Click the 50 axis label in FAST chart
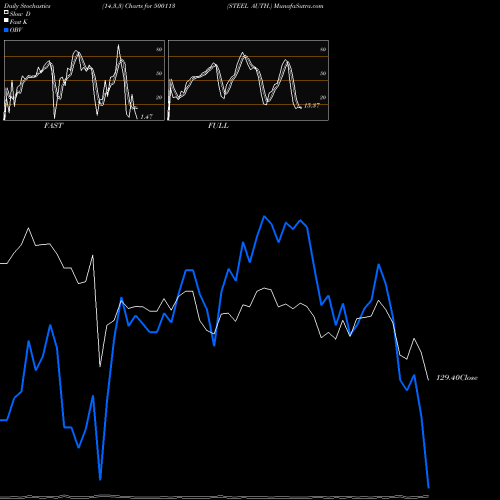Image resolution: width=500 pixels, height=500 pixels. point(159,73)
